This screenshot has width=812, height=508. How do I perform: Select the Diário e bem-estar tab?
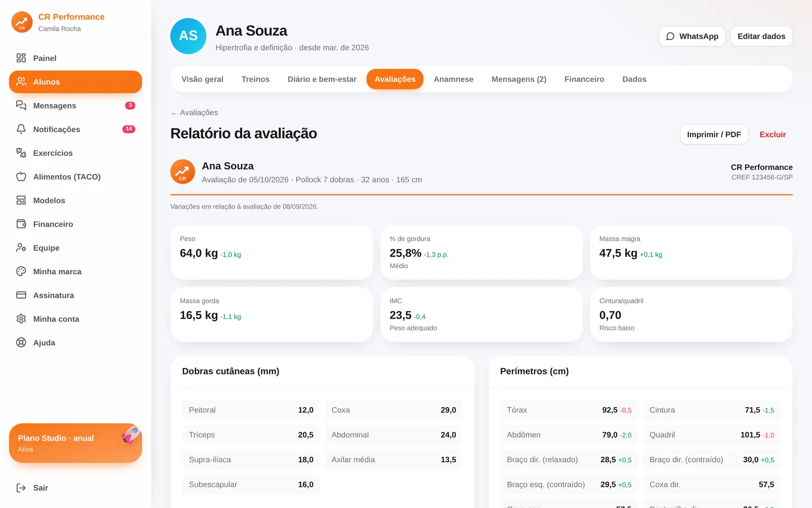point(322,79)
